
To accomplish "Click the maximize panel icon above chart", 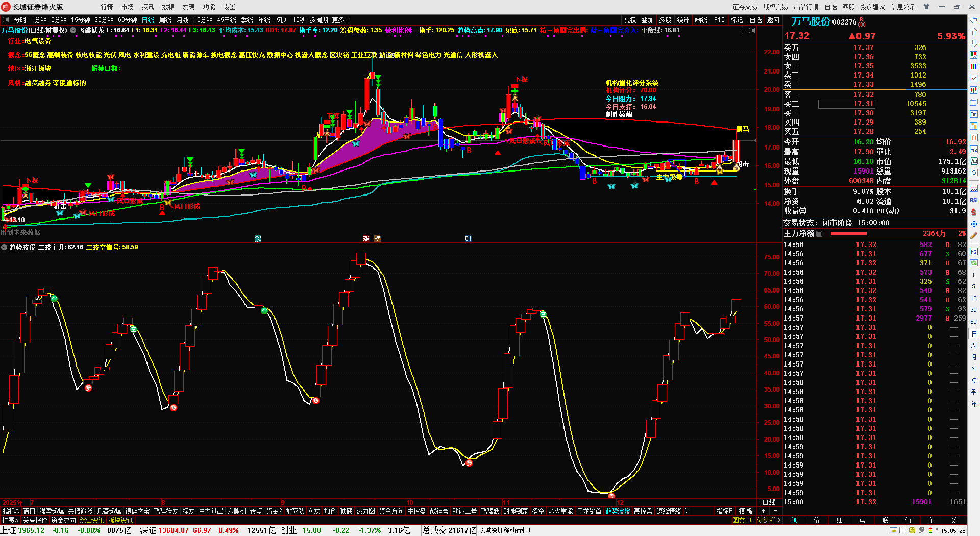I will pyautogui.click(x=752, y=31).
